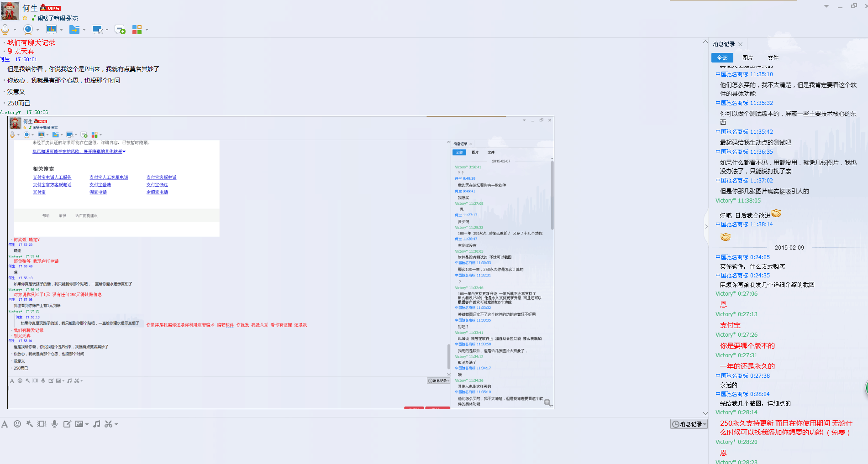This screenshot has height=464, width=868.
Task: Switch to the 图片 history tab
Action: (747, 58)
